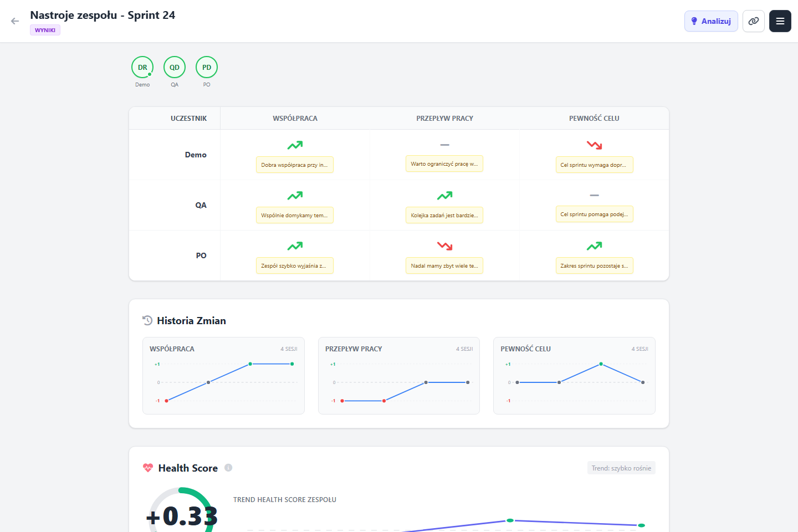The width and height of the screenshot is (798, 532).
Task: Click the Analizuj button
Action: coord(711,21)
